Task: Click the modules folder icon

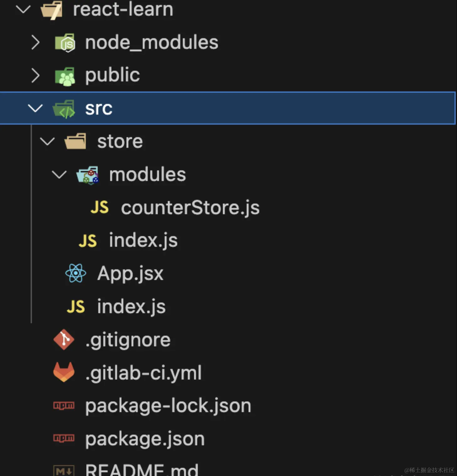Action: pyautogui.click(x=88, y=175)
